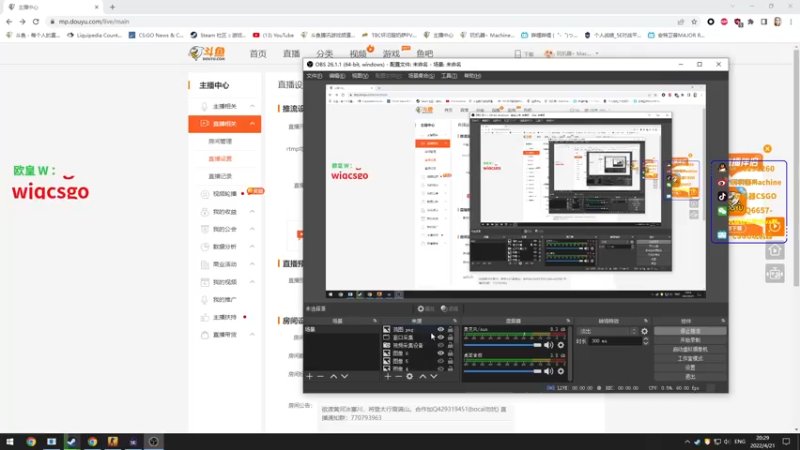Open the Tools menu in OBS
This screenshot has width=800, height=450.
(x=449, y=76)
